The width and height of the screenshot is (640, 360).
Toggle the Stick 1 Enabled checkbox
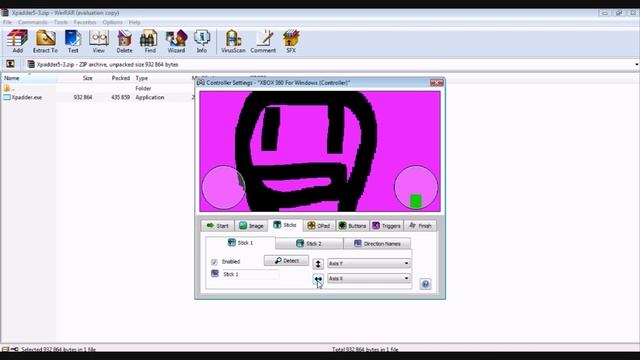pyautogui.click(x=214, y=262)
